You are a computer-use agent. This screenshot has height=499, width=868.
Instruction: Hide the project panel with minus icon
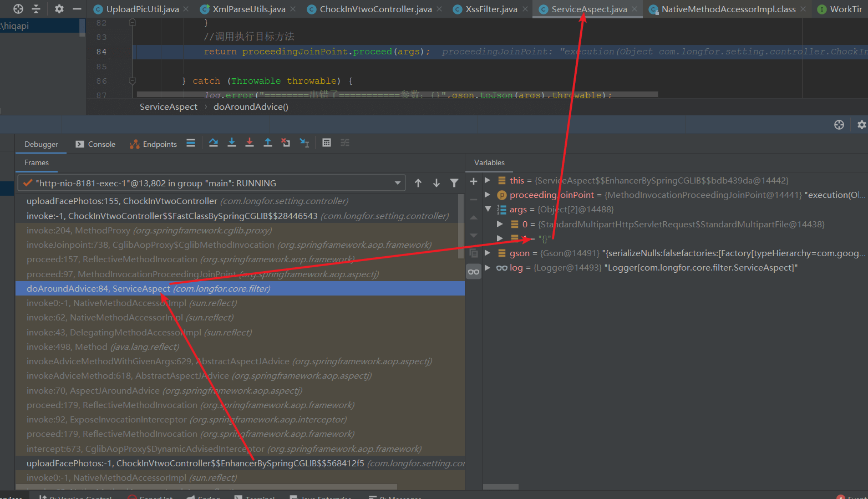pyautogui.click(x=77, y=9)
